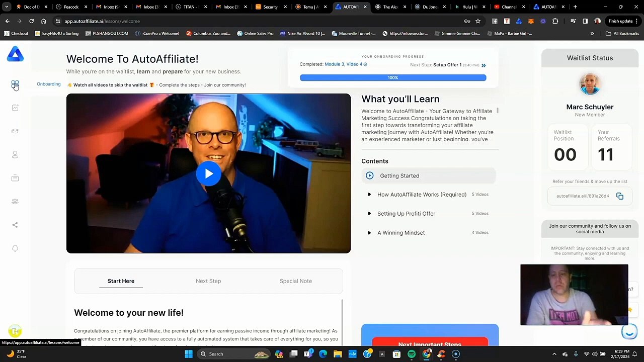This screenshot has height=362, width=644.
Task: Open the Checkout bookmark
Action: pyautogui.click(x=16, y=34)
